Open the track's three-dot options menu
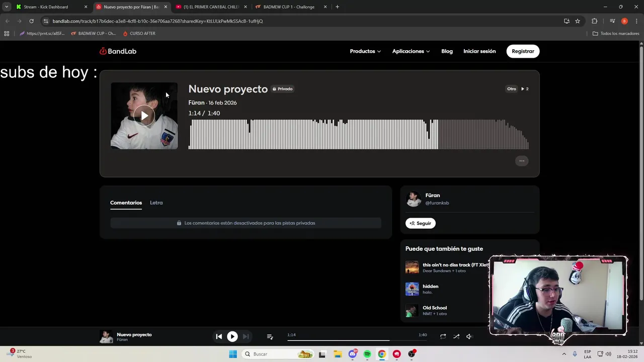The width and height of the screenshot is (644, 362). point(522,161)
